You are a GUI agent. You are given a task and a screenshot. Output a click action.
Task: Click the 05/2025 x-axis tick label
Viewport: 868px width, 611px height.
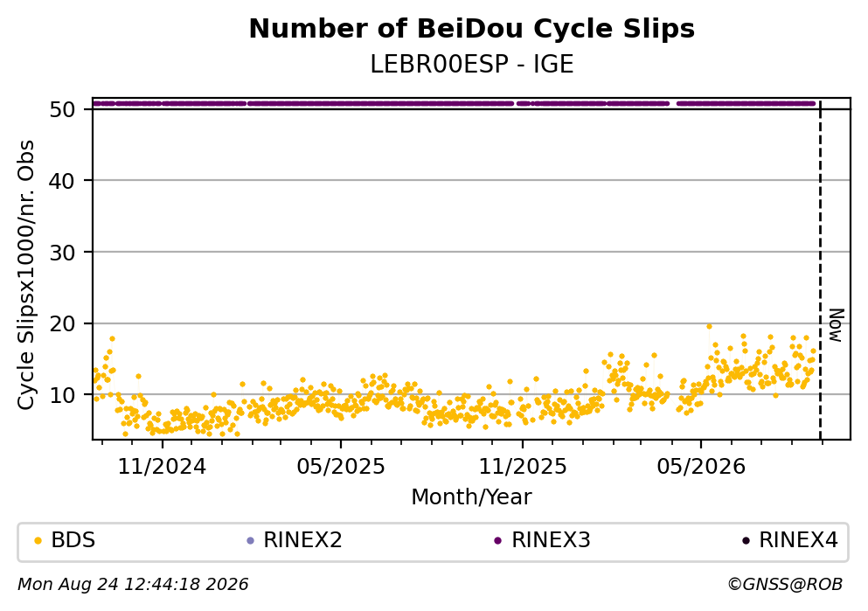coord(340,467)
